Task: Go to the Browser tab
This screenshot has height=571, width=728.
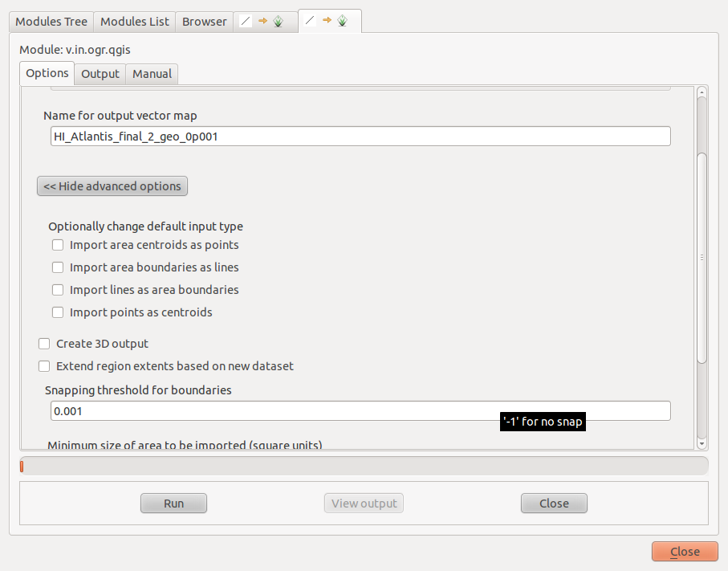Action: pos(204,22)
